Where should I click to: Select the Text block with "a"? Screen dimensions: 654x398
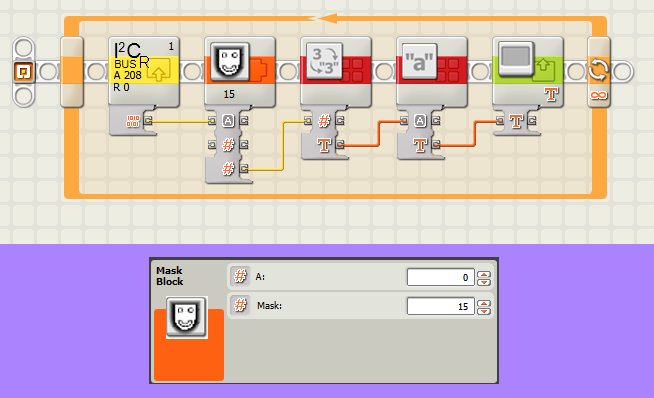432,71
